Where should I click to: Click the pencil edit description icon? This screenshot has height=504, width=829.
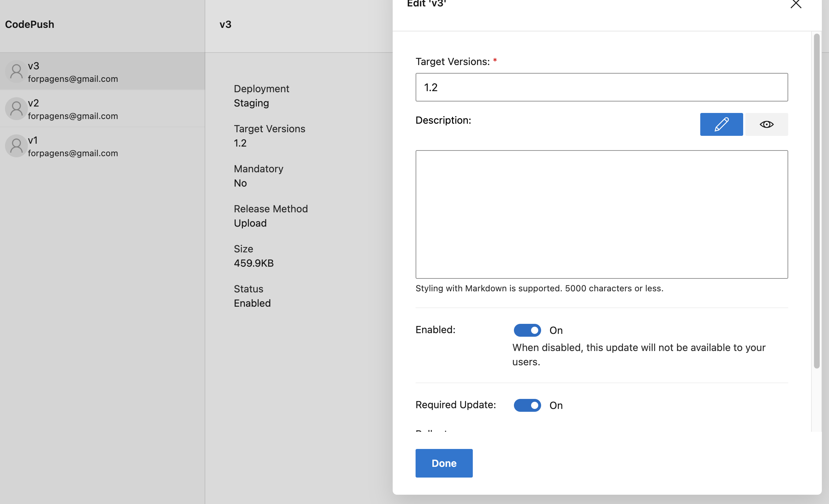(x=721, y=124)
